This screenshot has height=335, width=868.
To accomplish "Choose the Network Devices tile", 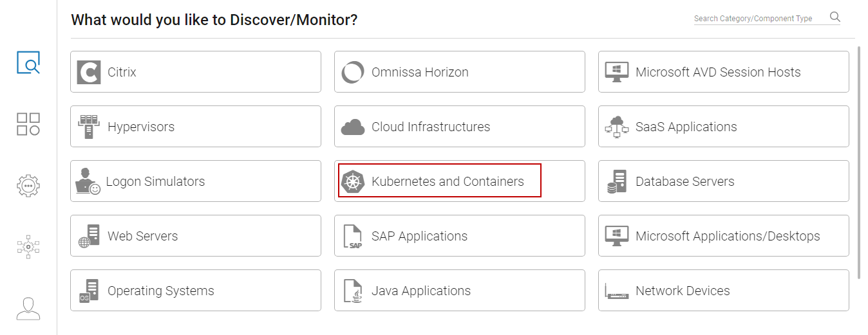I will [723, 291].
